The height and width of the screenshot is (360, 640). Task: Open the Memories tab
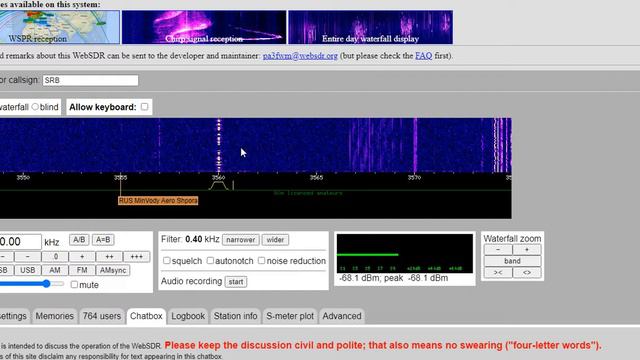[54, 316]
